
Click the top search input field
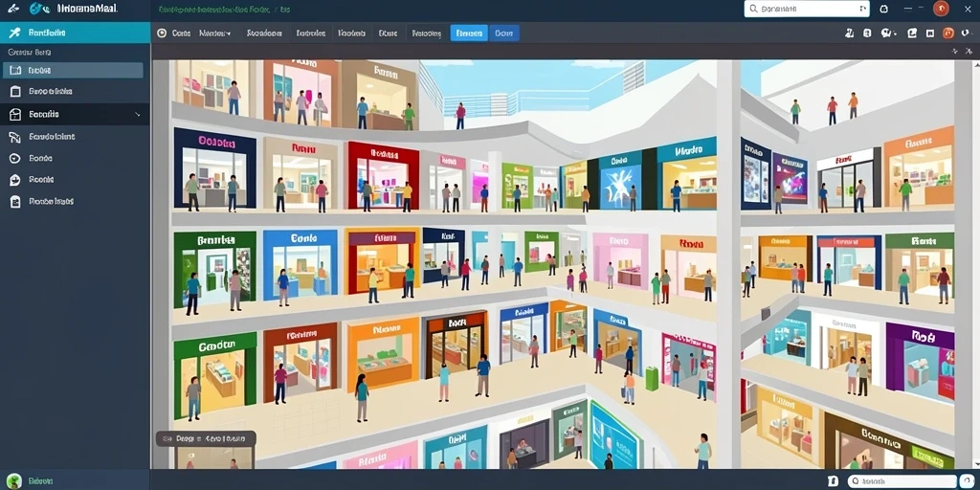[x=807, y=9]
